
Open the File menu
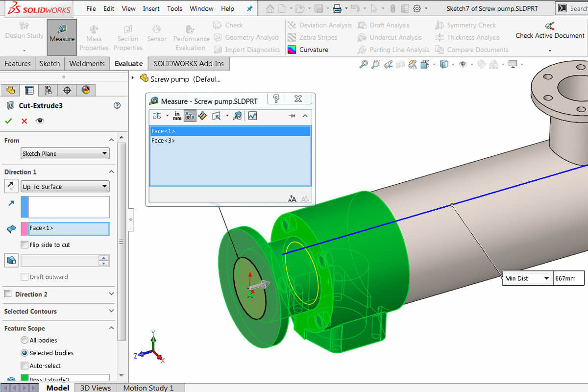tap(91, 8)
